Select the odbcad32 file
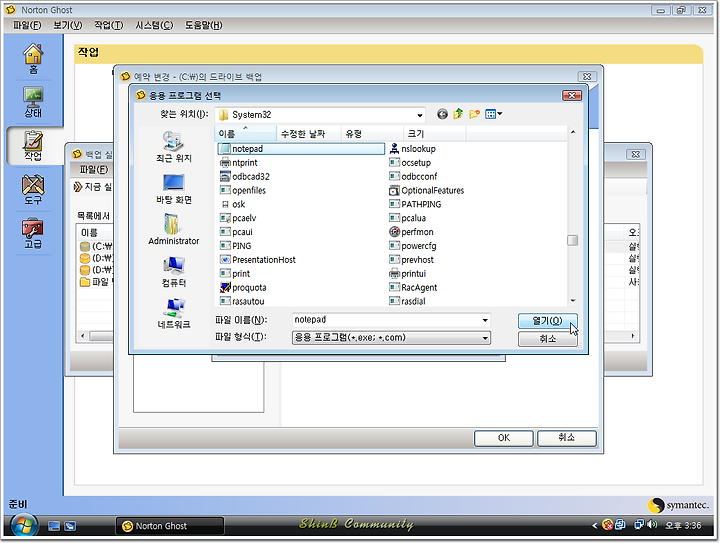Screen dimensions: 720x543 coord(245,176)
